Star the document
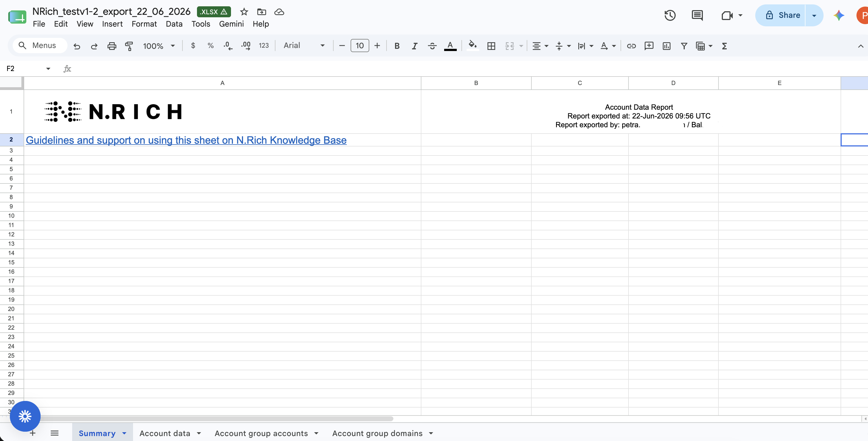The image size is (868, 441). 244,12
